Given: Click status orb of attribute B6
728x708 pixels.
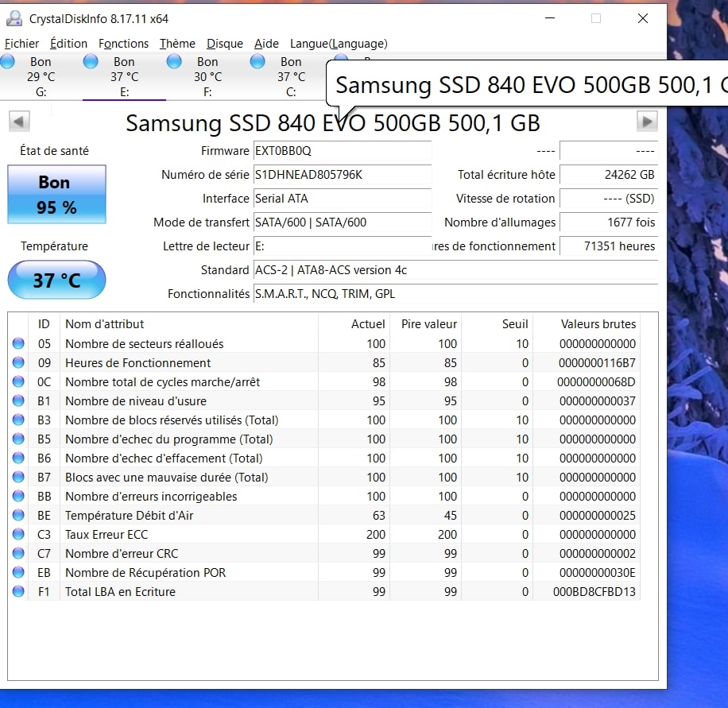Looking at the screenshot, I should pyautogui.click(x=18, y=458).
